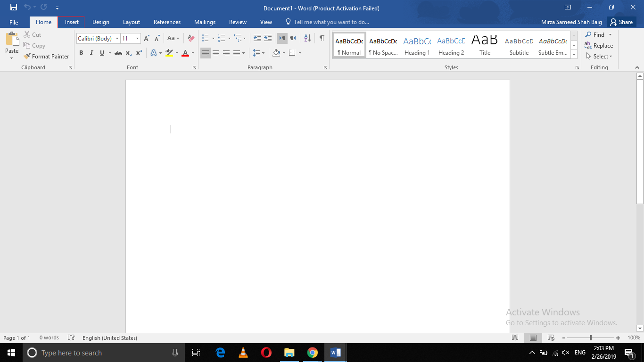The width and height of the screenshot is (644, 362).
Task: Open the font name dropdown
Action: pos(117,39)
